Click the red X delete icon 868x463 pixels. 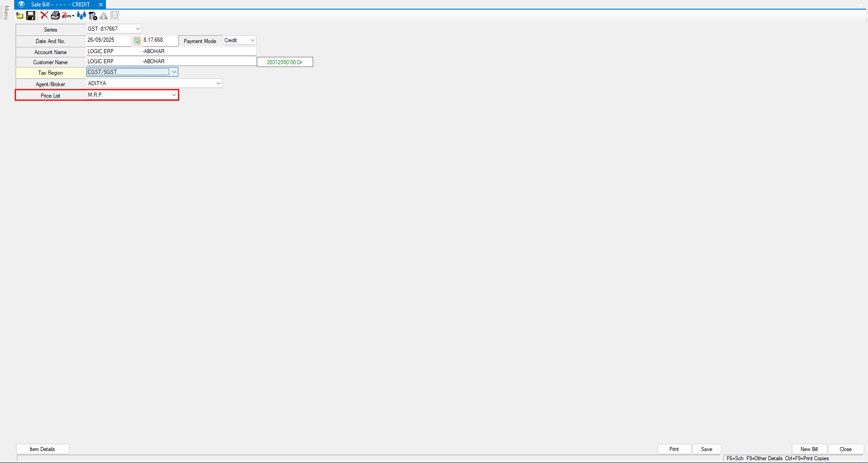pyautogui.click(x=44, y=16)
